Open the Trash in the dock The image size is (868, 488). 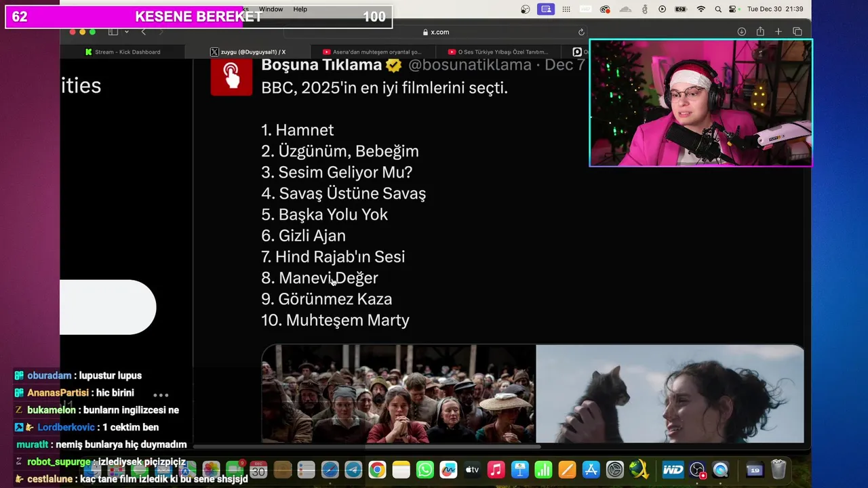pos(778,469)
